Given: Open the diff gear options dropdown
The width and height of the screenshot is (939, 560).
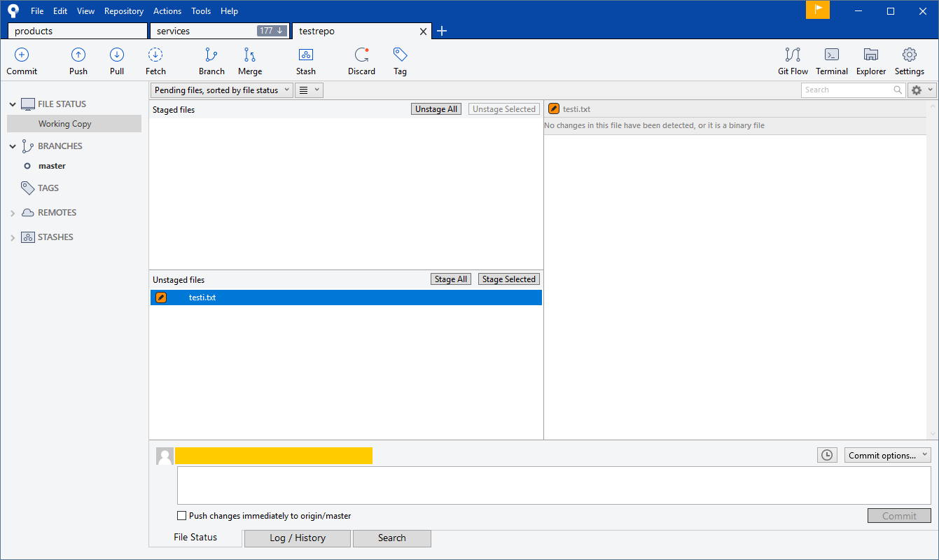Looking at the screenshot, I should point(921,90).
